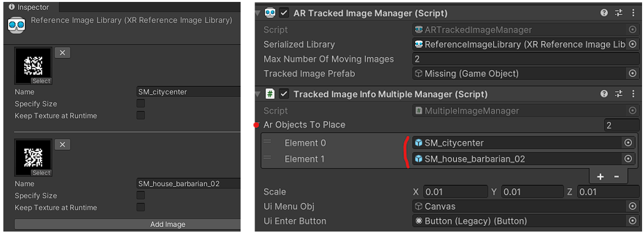Add element with the plus button
Image resolution: width=644 pixels, height=233 pixels.
click(x=600, y=177)
